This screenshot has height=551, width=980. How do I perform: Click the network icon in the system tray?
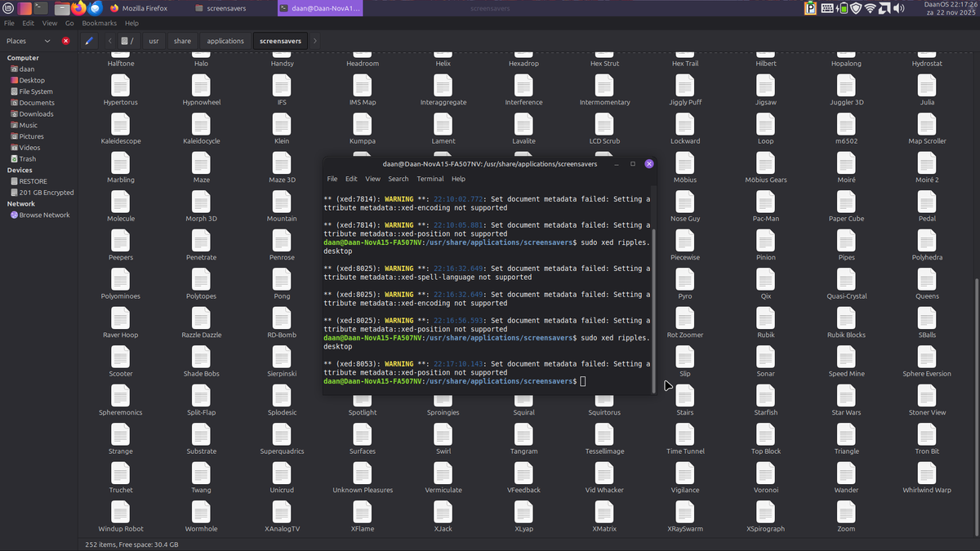[871, 9]
